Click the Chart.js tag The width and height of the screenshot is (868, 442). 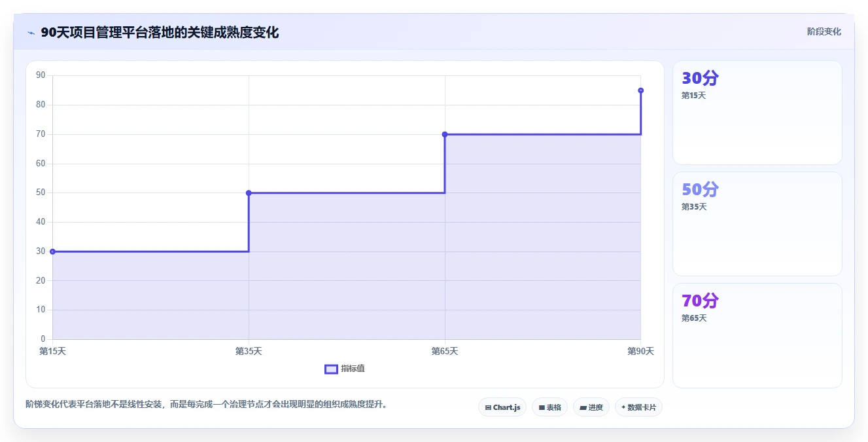tap(502, 407)
